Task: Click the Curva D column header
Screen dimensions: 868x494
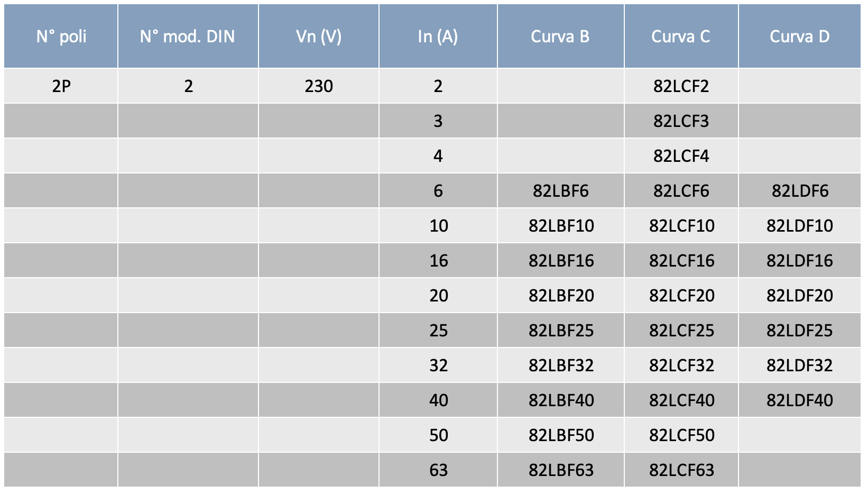Action: [x=799, y=36]
